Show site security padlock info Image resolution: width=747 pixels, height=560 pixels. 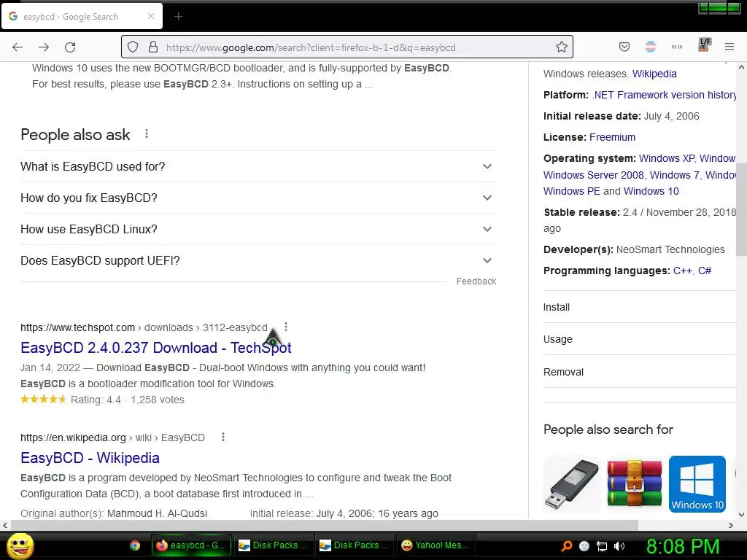click(153, 47)
